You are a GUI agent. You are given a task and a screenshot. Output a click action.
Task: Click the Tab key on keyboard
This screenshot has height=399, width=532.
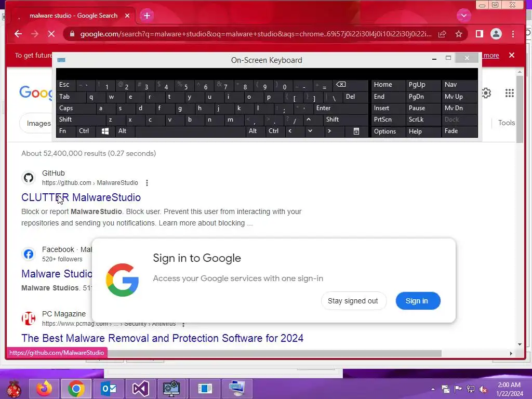pyautogui.click(x=71, y=97)
